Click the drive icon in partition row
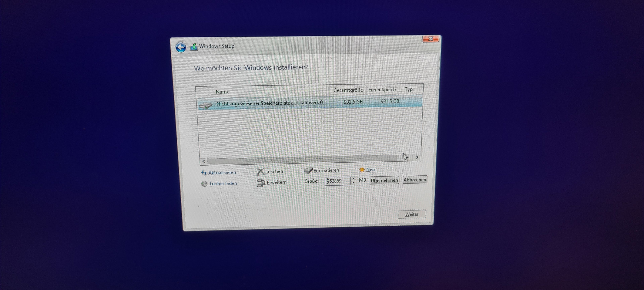The image size is (644, 290). [205, 105]
